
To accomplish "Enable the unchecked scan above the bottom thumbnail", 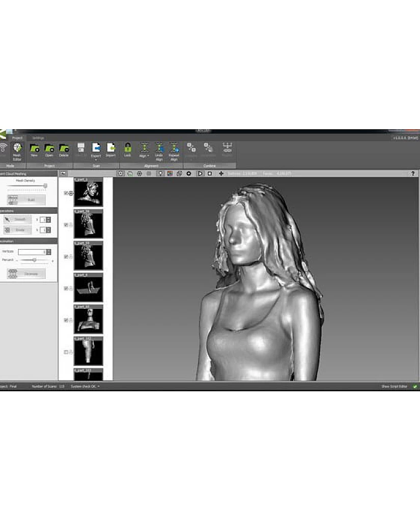I will coord(66,352).
